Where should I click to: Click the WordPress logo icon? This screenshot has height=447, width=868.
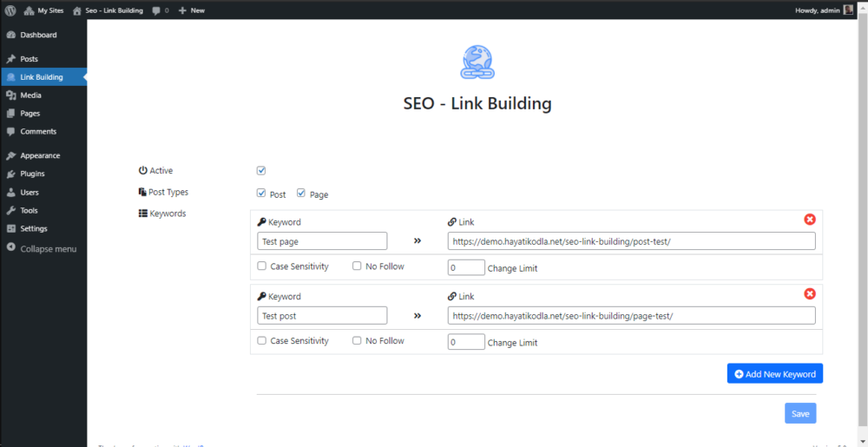point(10,10)
